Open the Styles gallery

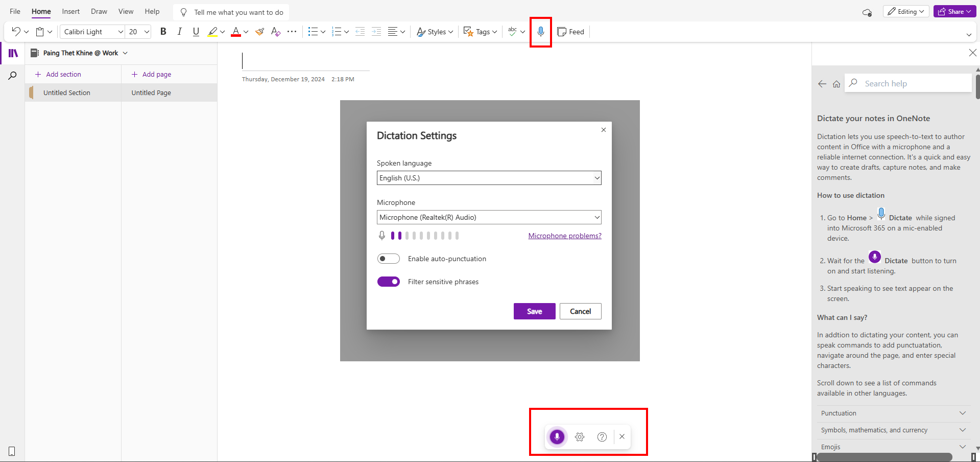(x=435, y=32)
